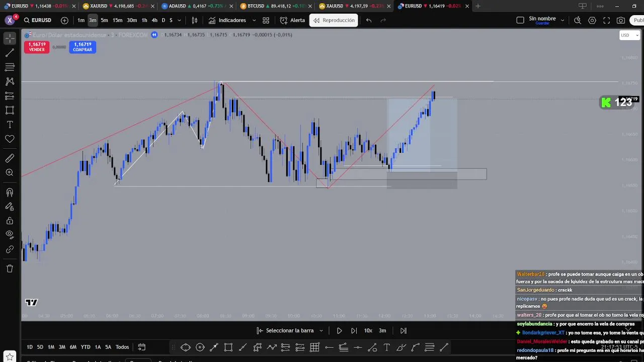The height and width of the screenshot is (362, 644).
Task: Open favorites star at bottom left
Action: click(x=10, y=357)
